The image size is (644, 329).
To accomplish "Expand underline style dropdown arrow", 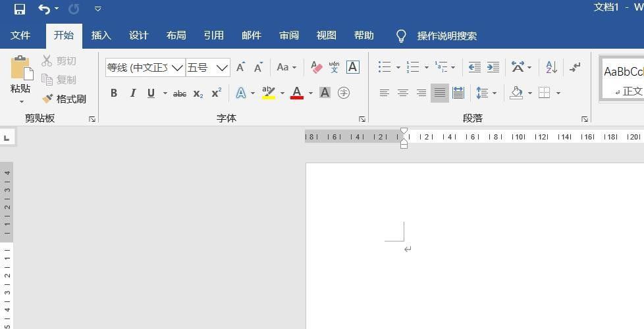I will click(x=165, y=93).
